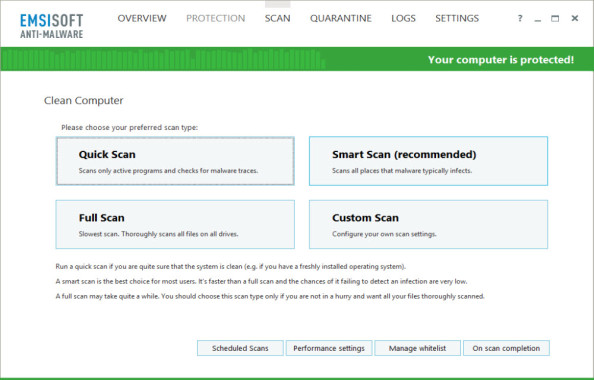The image size is (594, 380).
Task: Open Scheduled Scans
Action: 240,348
